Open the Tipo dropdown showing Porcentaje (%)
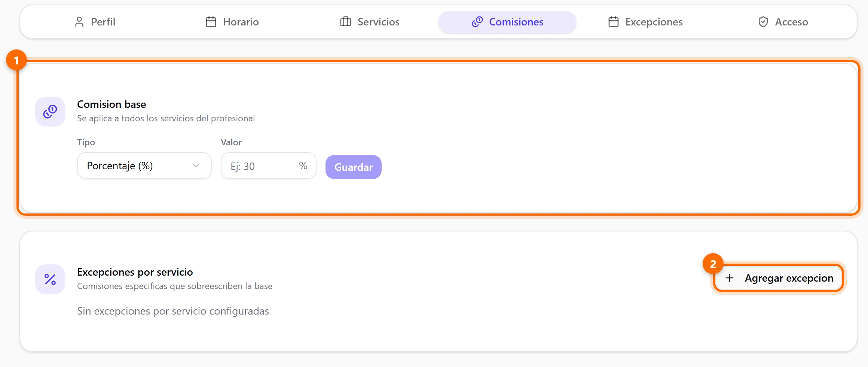 pyautogui.click(x=144, y=166)
